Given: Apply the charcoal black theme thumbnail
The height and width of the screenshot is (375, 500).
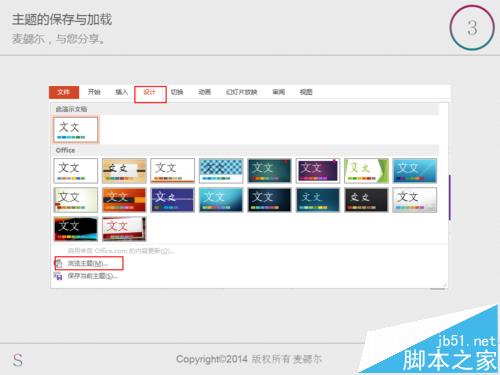Looking at the screenshot, I should pos(366,200).
